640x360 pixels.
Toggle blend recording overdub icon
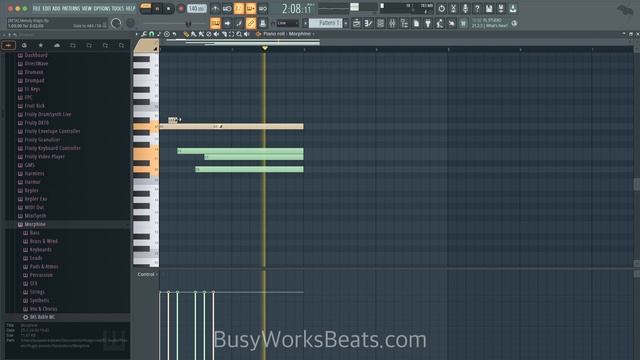(251, 9)
